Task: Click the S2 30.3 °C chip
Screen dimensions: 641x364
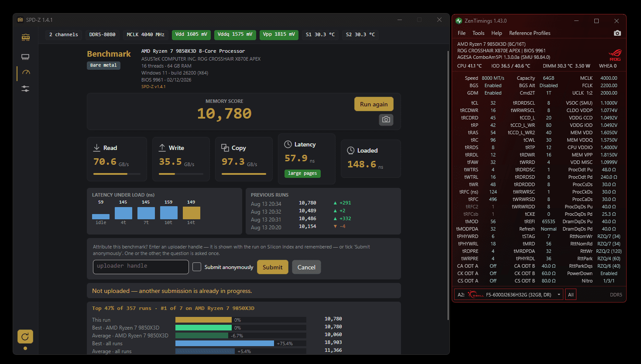Action: click(360, 34)
